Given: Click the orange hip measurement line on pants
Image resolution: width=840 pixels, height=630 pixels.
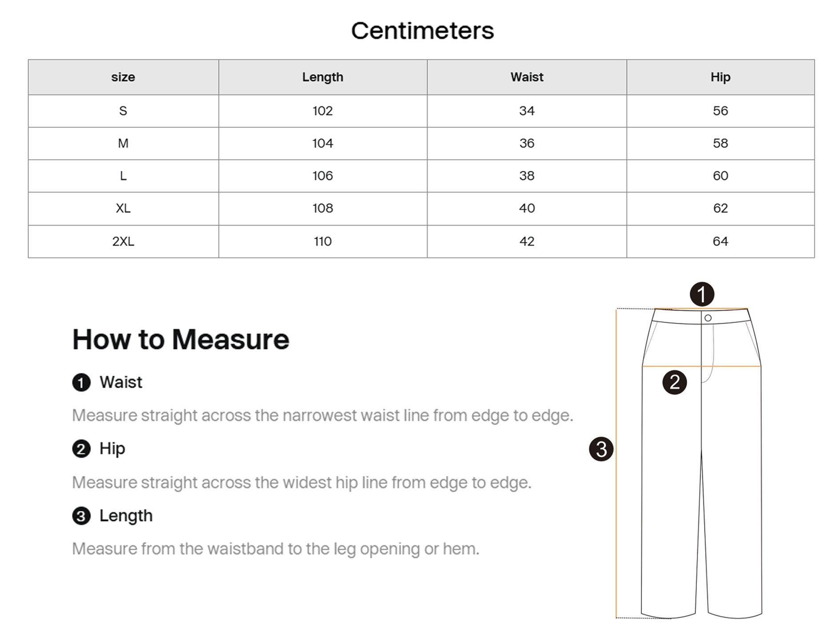Looking at the screenshot, I should click(x=729, y=366).
